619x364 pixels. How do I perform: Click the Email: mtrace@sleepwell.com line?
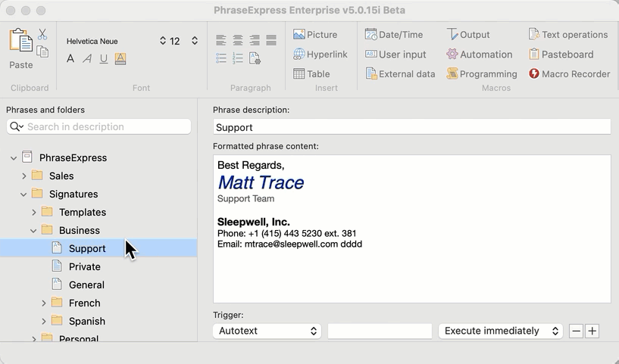click(289, 244)
